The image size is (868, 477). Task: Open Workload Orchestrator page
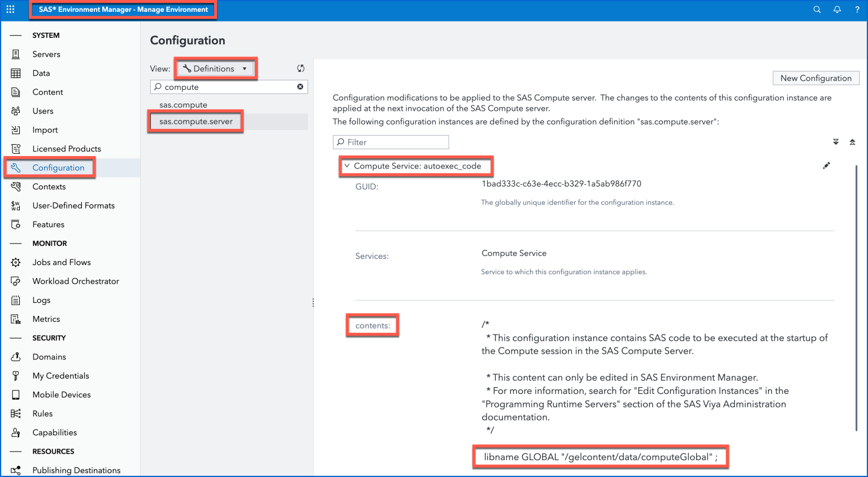click(x=76, y=281)
